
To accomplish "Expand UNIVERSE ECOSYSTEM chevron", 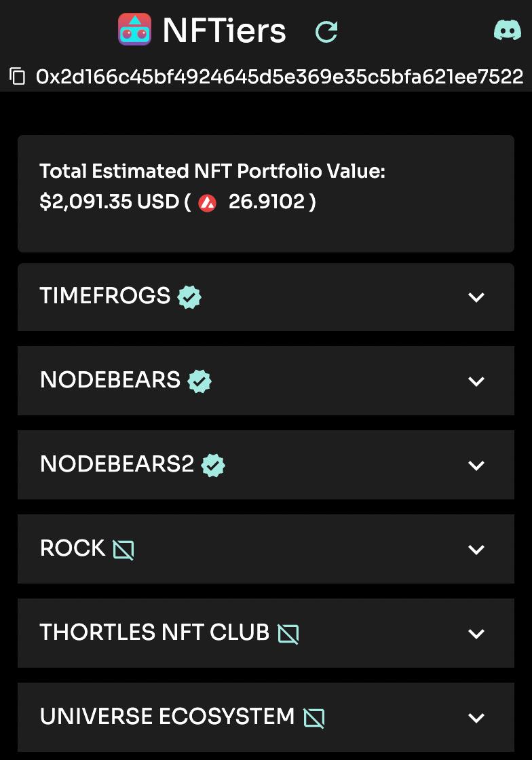I will coord(476,718).
